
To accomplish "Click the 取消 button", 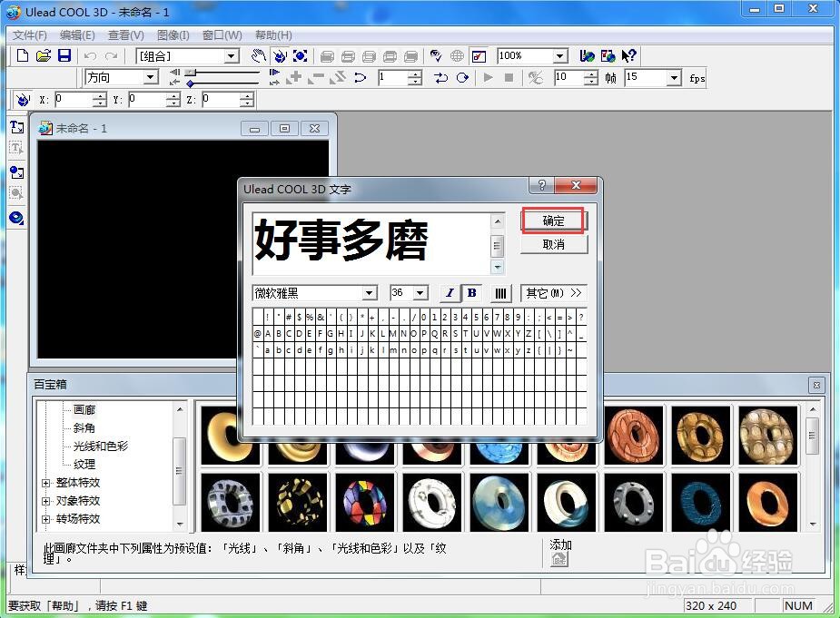I will coord(554,245).
